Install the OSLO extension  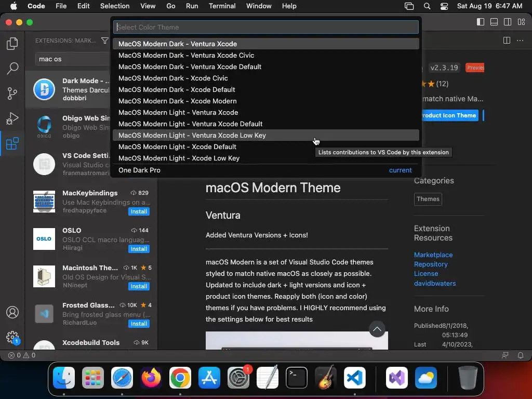coord(139,249)
